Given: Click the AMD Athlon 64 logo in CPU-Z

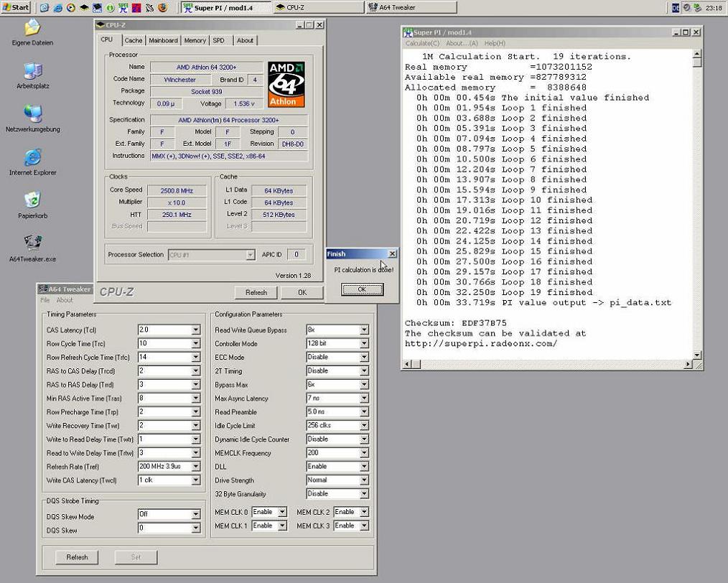Looking at the screenshot, I should (286, 85).
